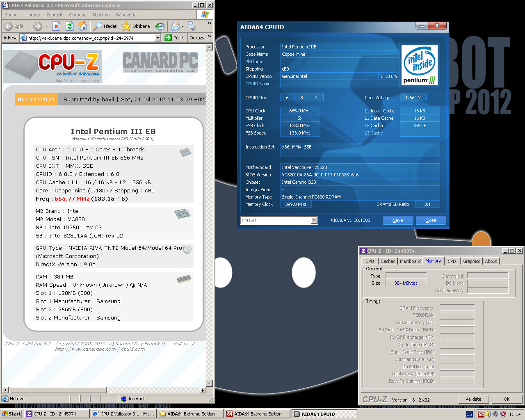Open the Zobrazit menu
This screenshot has width=525, height=420.
tap(54, 15)
